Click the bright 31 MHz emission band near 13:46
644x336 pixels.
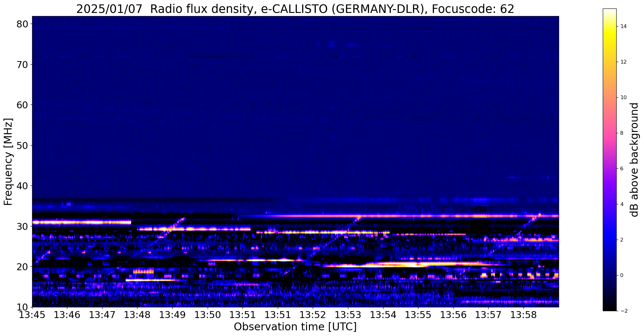point(81,222)
